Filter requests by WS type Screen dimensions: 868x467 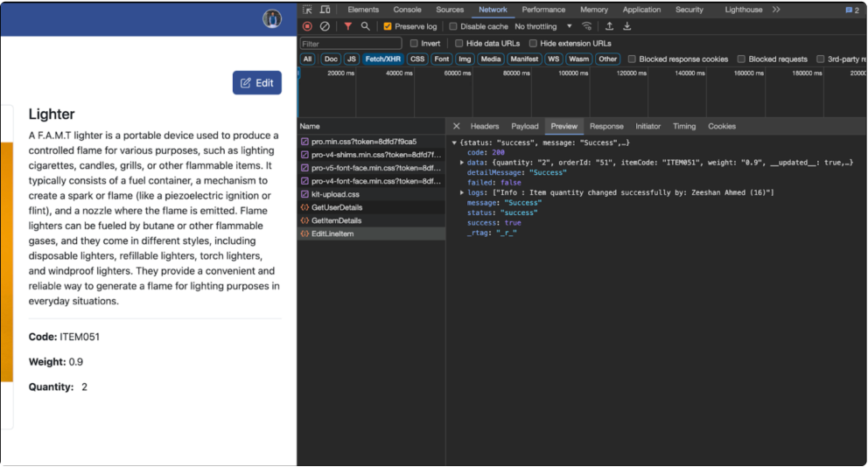pos(554,59)
